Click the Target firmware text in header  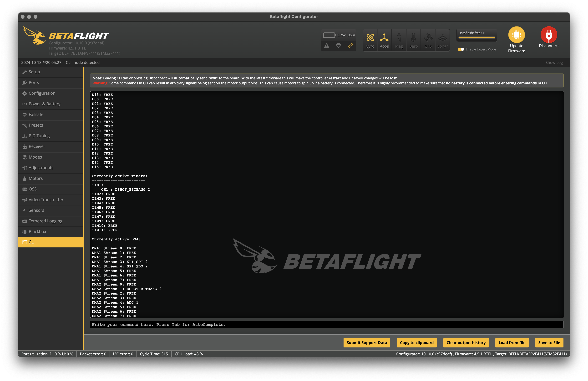(x=85, y=53)
